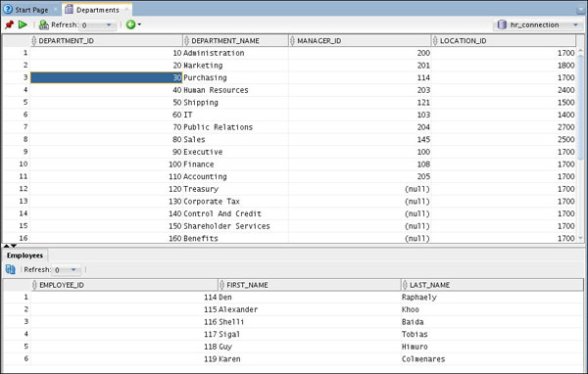Select the Executive department cell
Screen dimensions: 588x374
click(x=235, y=152)
